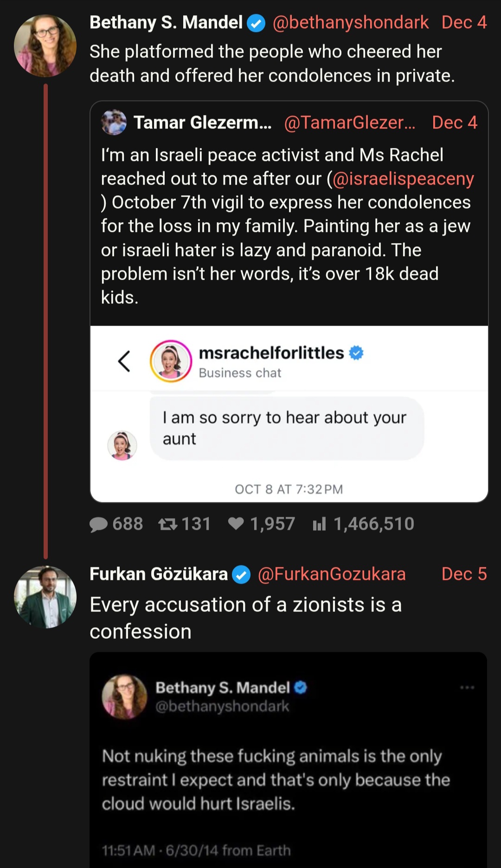
Task: Tap the msrachelforlittles profile avatar in chat header
Action: [171, 361]
